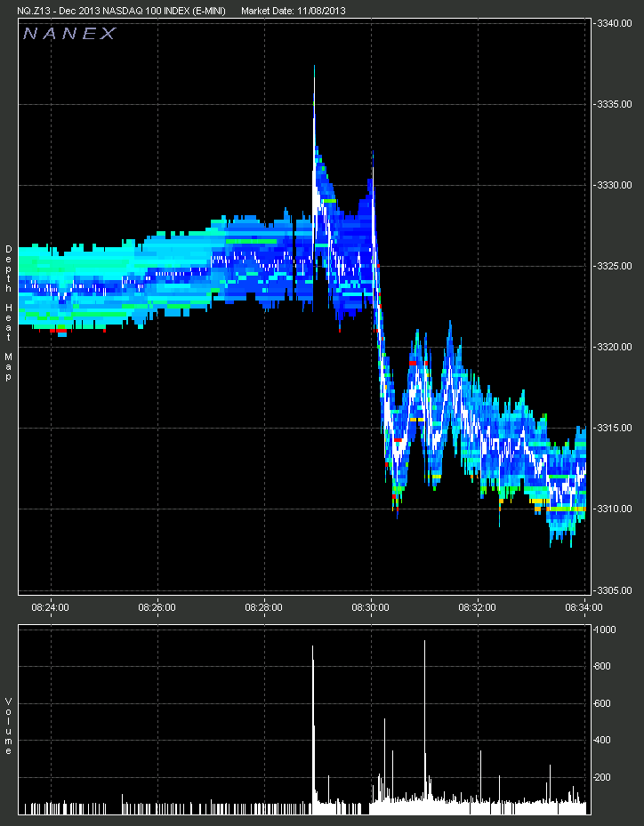
Task: Click the 400 volume axis label
Action: click(x=605, y=740)
